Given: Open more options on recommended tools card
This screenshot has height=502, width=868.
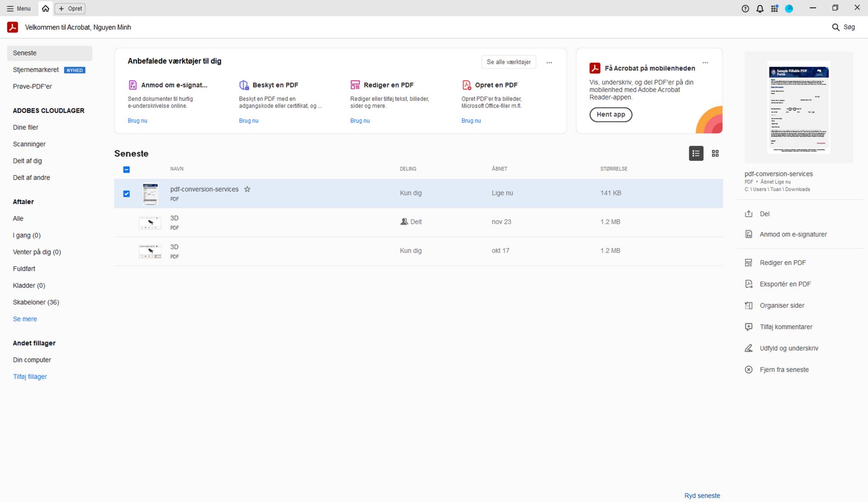Looking at the screenshot, I should point(549,62).
